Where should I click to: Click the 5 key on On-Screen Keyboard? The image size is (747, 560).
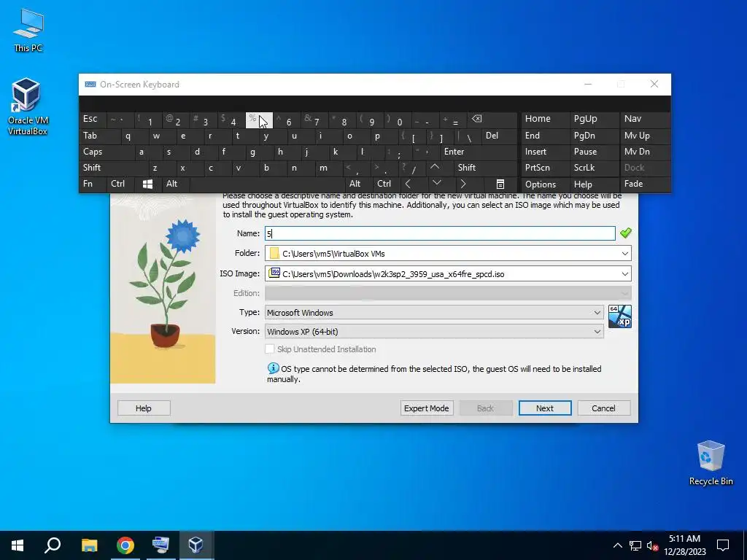[259, 120]
